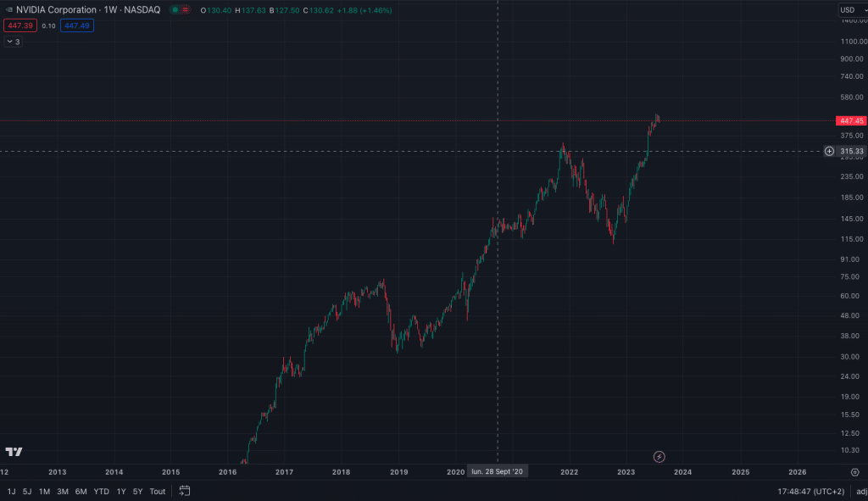The width and height of the screenshot is (868, 501).
Task: Click the green market status dot indicator
Action: (175, 10)
